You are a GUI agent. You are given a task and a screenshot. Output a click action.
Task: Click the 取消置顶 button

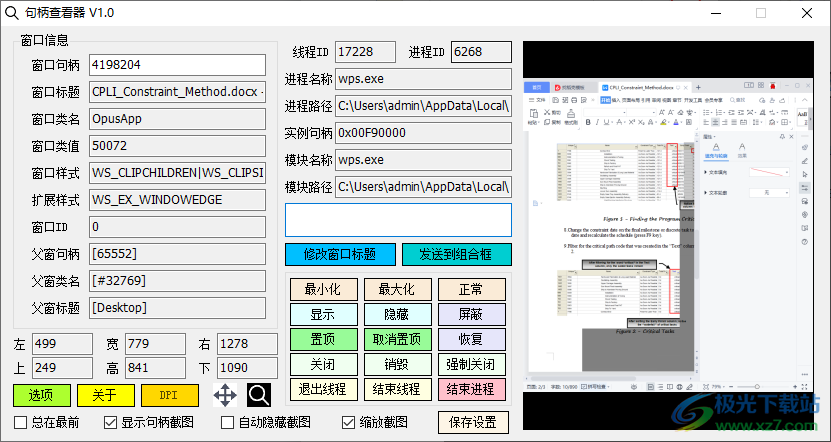(x=397, y=339)
